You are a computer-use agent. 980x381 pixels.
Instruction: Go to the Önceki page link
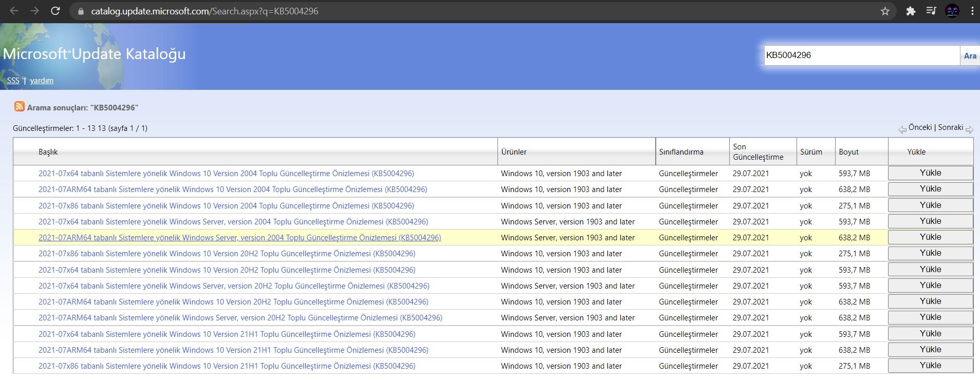pyautogui.click(x=920, y=127)
